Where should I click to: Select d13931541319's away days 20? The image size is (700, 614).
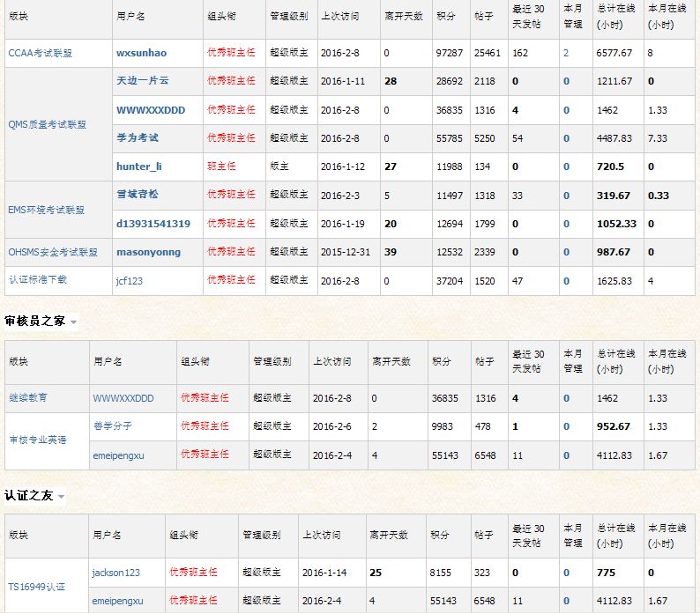click(x=391, y=224)
